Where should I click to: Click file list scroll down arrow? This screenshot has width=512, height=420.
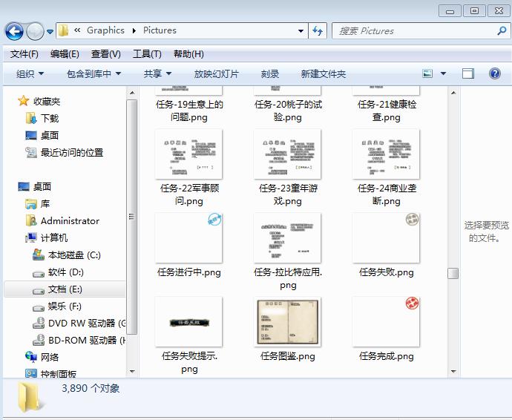tap(453, 371)
